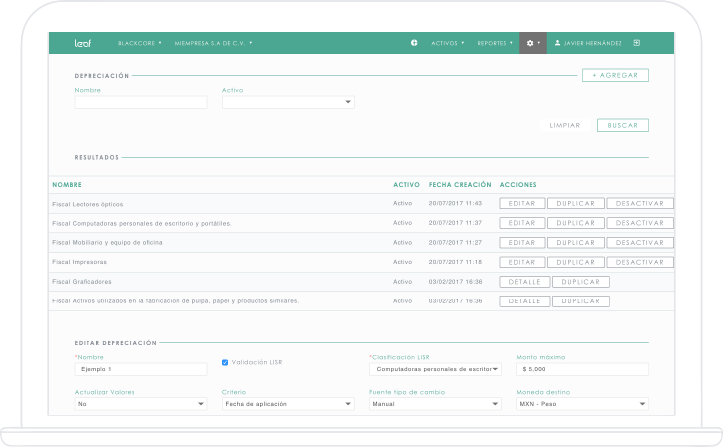Click the Buscar button
Screen dimensions: 723x447
pos(623,125)
